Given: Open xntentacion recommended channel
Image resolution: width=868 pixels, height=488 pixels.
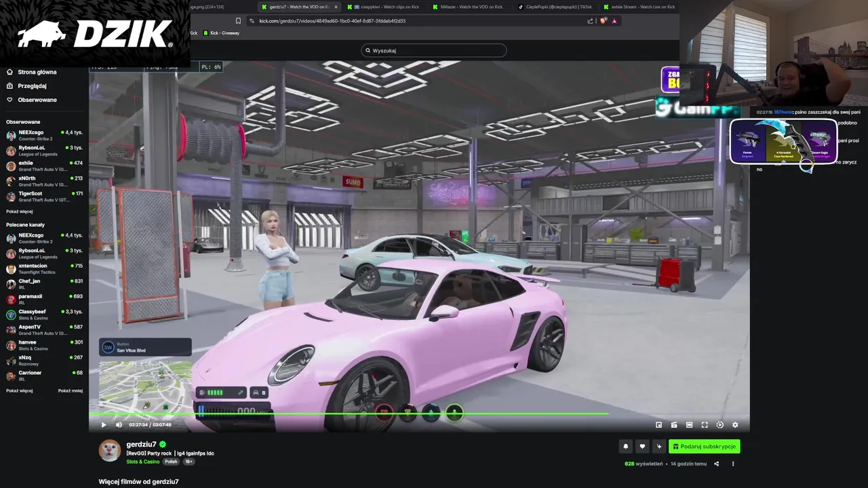Looking at the screenshot, I should (x=44, y=268).
